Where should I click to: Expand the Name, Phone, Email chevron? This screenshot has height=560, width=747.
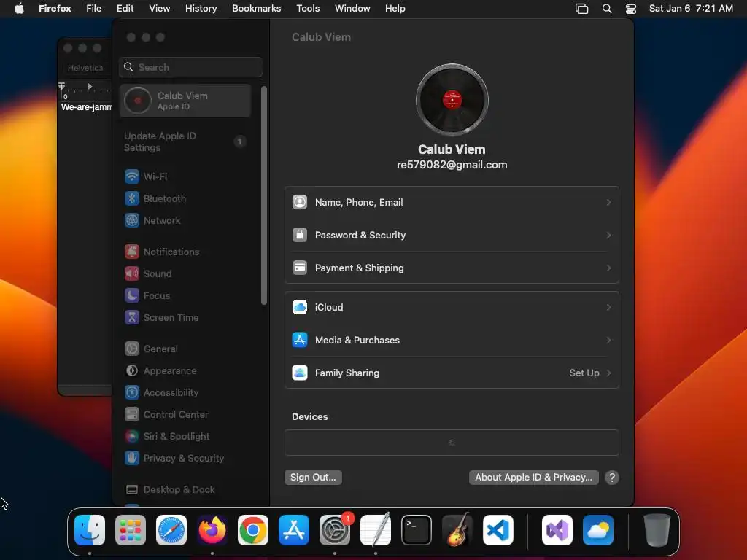[x=608, y=203]
